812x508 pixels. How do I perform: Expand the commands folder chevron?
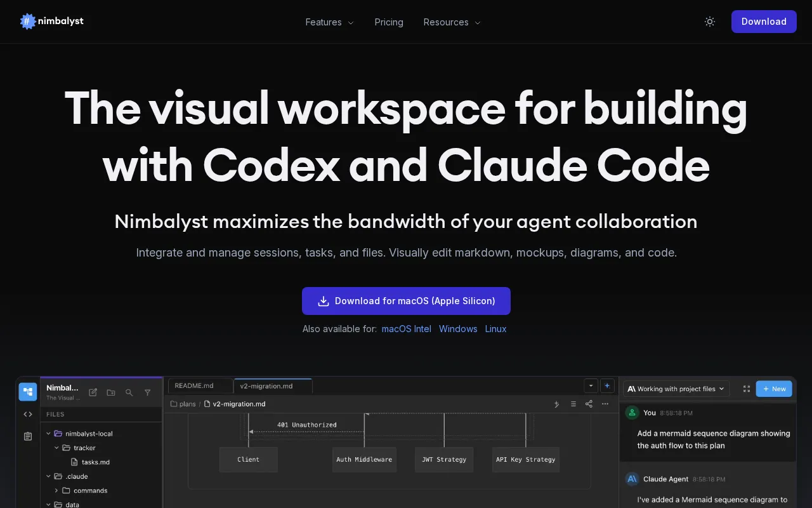[56, 490]
